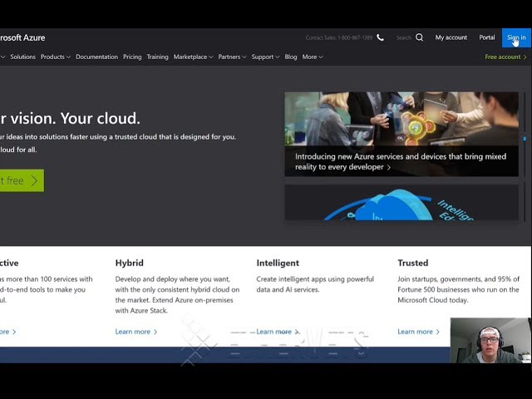
Task: Click the Hybrid heading
Action: point(130,263)
